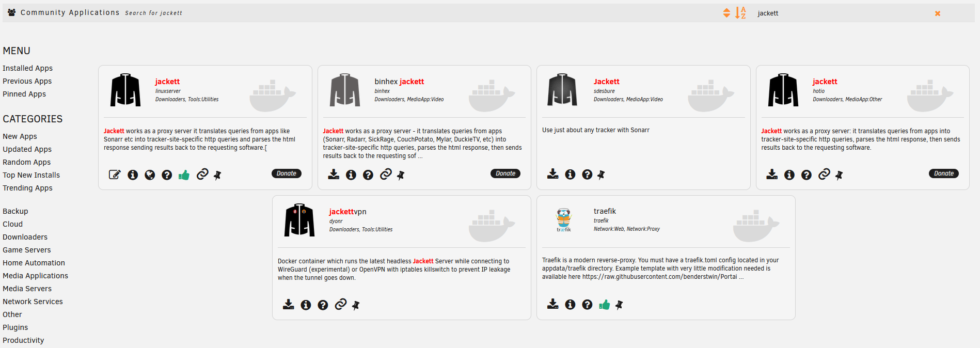980x348 pixels.
Task: Open the Other category
Action: pos(12,314)
